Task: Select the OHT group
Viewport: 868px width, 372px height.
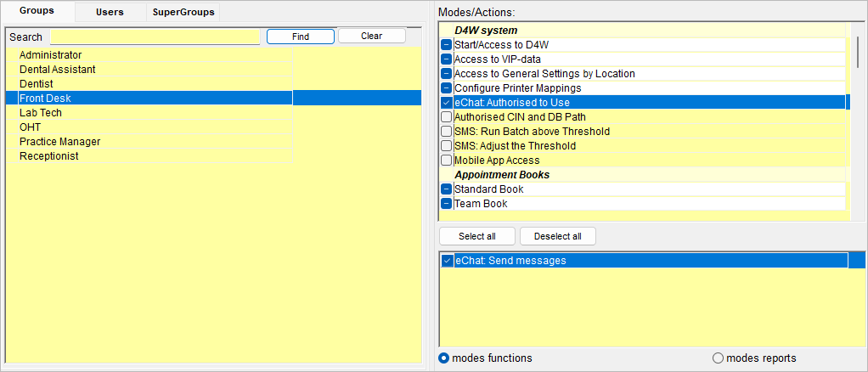Action: click(149, 127)
